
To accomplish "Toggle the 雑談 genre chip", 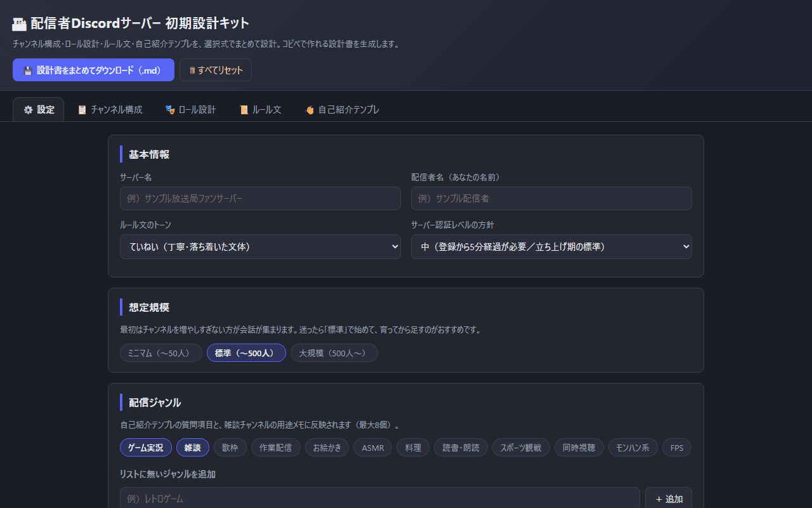I will pos(193,448).
